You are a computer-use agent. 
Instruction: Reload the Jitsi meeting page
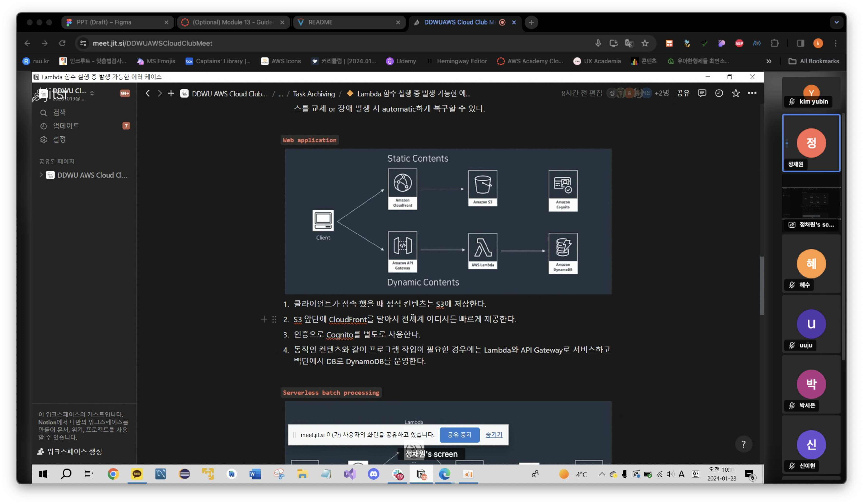pyautogui.click(x=62, y=43)
